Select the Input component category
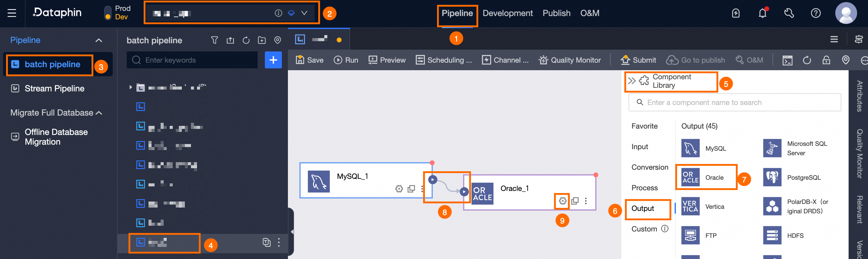The width and height of the screenshot is (868, 259). click(639, 147)
